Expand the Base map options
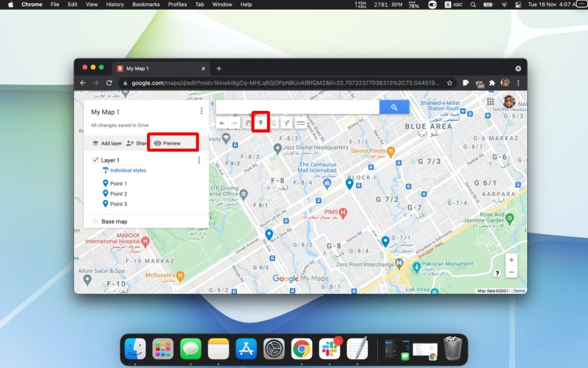Viewport: 588px width, 368px height. pos(114,221)
